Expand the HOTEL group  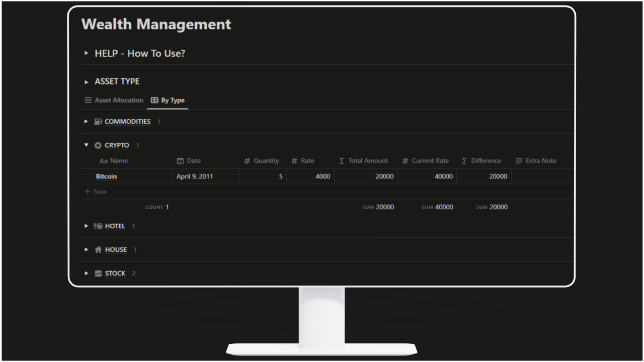coord(87,226)
